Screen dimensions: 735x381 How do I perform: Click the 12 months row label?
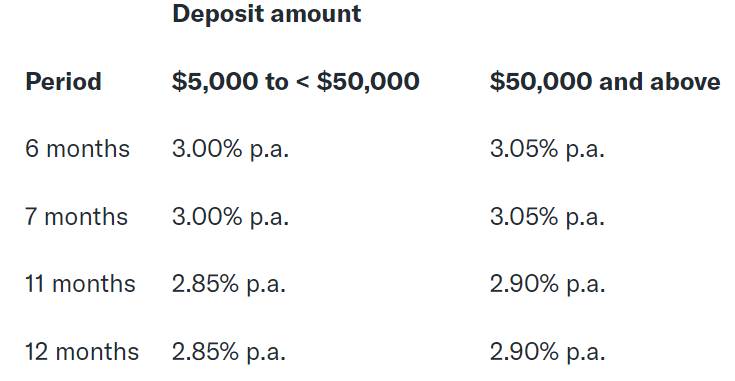point(82,351)
